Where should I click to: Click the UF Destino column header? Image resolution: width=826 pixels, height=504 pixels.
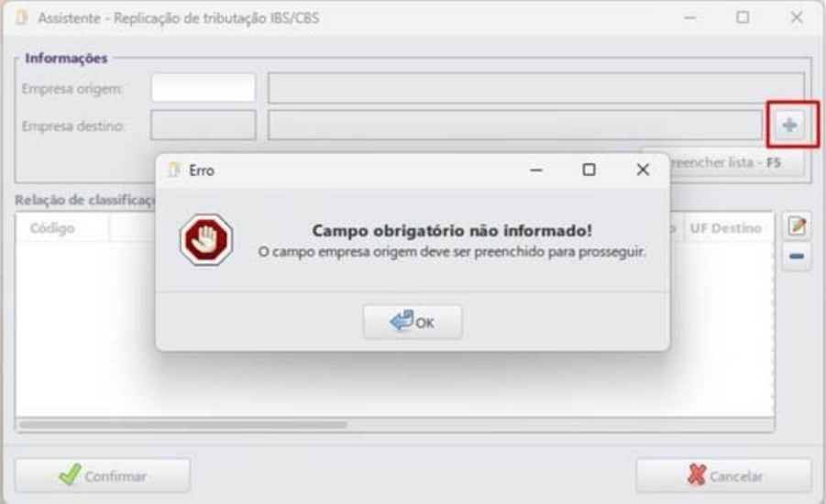726,228
